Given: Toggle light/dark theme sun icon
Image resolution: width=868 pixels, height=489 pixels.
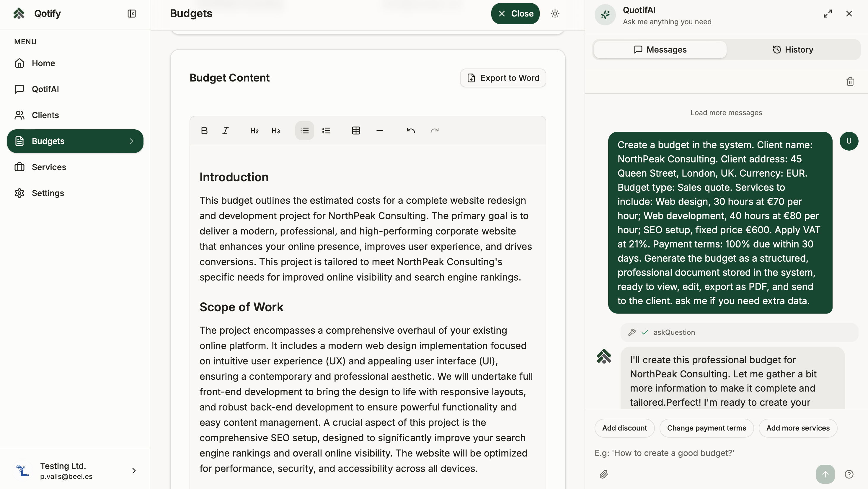Looking at the screenshot, I should (x=555, y=14).
